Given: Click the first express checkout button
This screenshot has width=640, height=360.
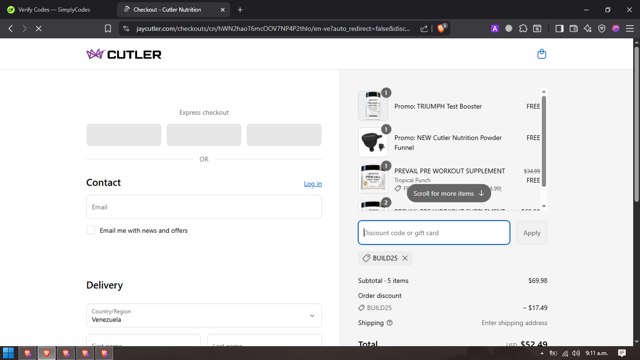Looking at the screenshot, I should (124, 135).
